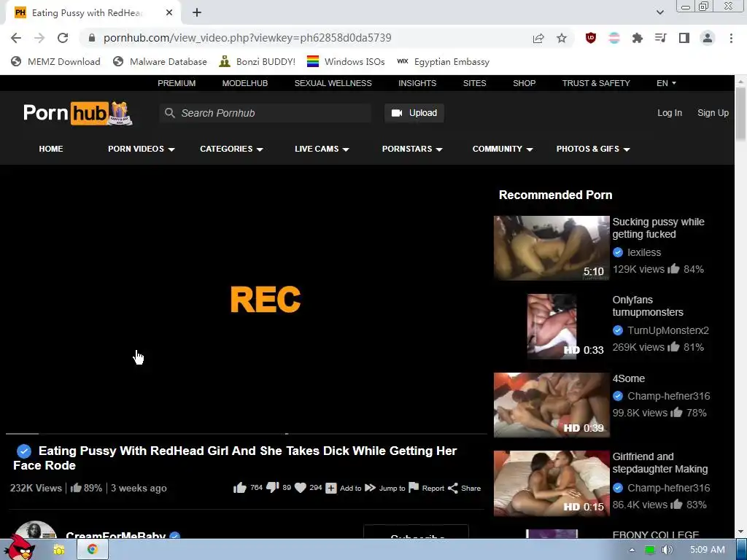Open File Explorer from the taskbar
Screen dimensions: 747x560
[x=58, y=550]
